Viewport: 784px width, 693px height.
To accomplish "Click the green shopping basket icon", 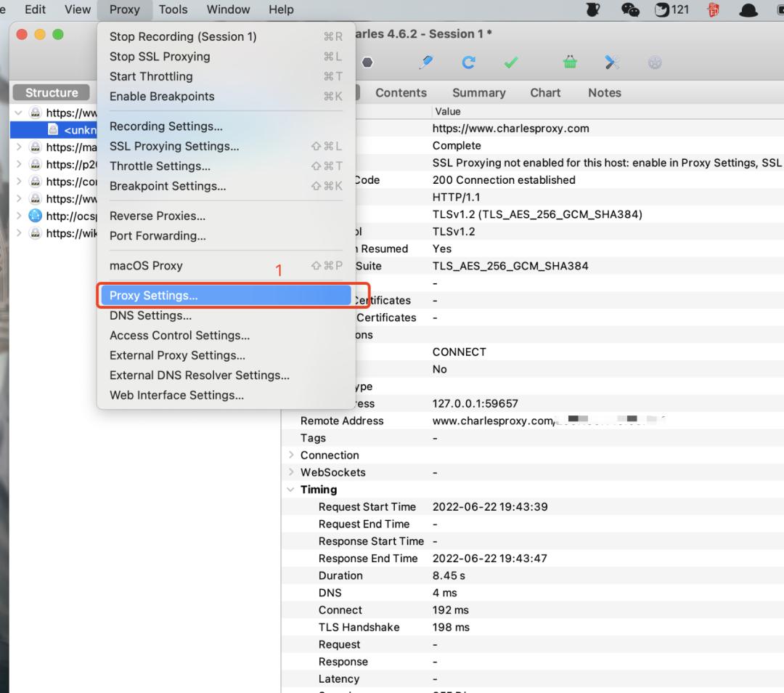I will pyautogui.click(x=571, y=63).
